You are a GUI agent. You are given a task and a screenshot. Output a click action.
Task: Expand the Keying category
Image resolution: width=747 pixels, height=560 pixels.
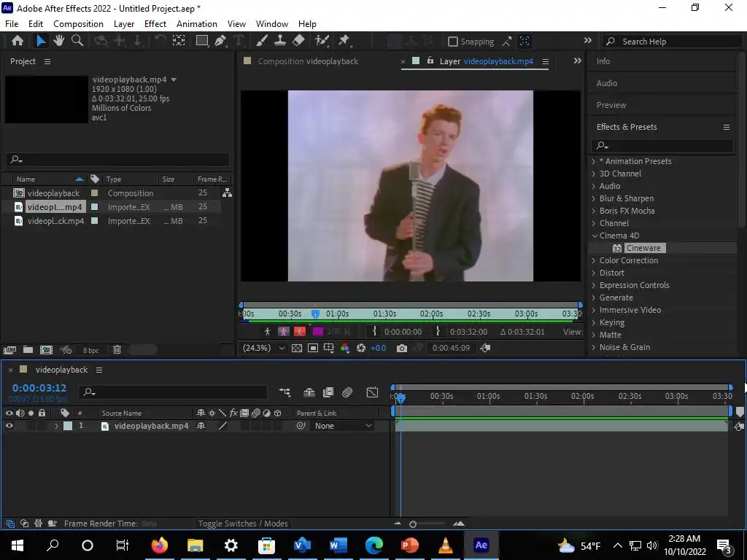pyautogui.click(x=594, y=322)
